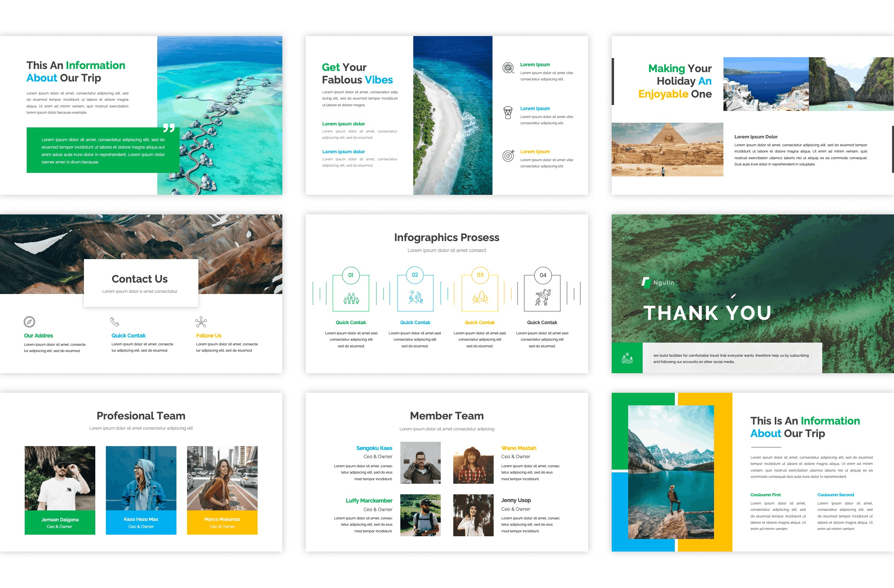Screen dimensions: 894x588
Task: Select the Contact Us heading
Action: (x=140, y=279)
